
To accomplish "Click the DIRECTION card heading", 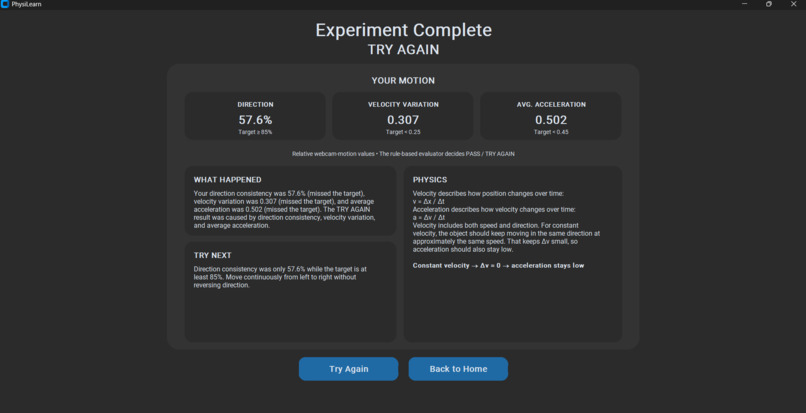I will tap(255, 104).
